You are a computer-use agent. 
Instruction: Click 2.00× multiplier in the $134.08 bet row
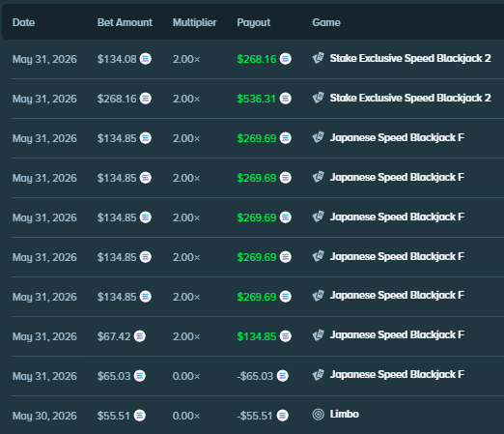(186, 59)
